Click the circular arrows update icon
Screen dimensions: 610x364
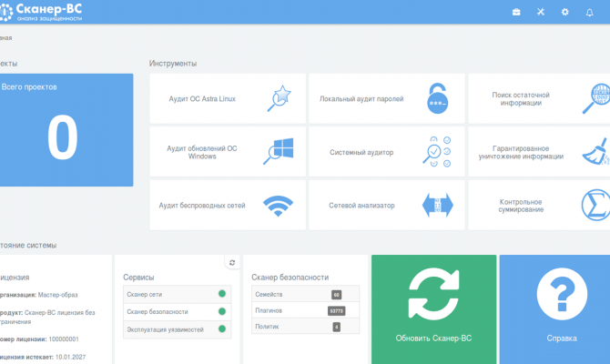(x=433, y=294)
